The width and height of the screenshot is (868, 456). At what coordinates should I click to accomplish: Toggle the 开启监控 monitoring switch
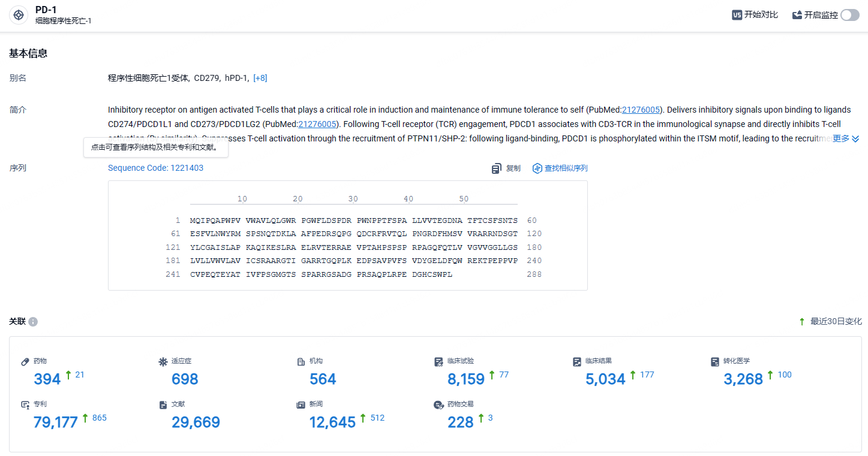850,15
